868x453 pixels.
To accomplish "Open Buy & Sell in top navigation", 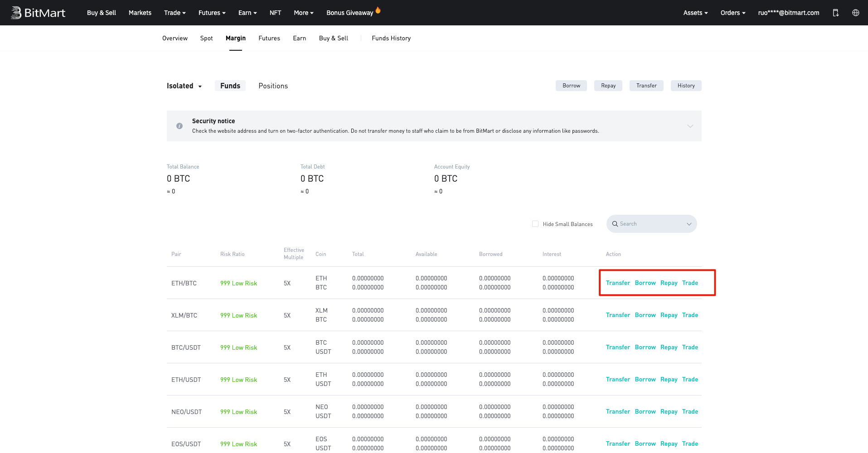I will [x=102, y=13].
